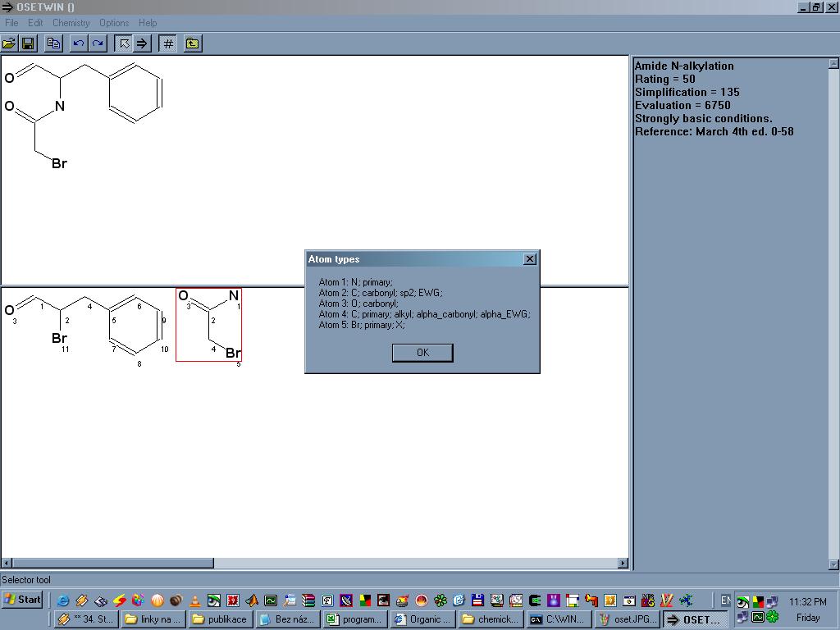Activate the Selector arrow tool
This screenshot has width=840, height=630.
(x=124, y=44)
